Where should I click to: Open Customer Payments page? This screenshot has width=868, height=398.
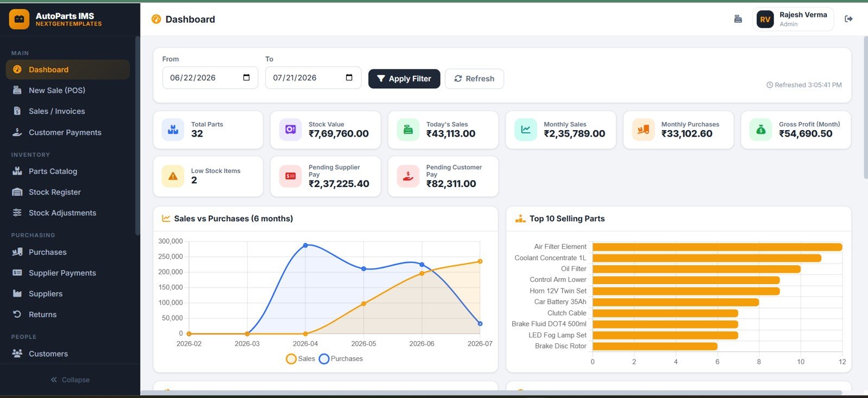point(68,132)
